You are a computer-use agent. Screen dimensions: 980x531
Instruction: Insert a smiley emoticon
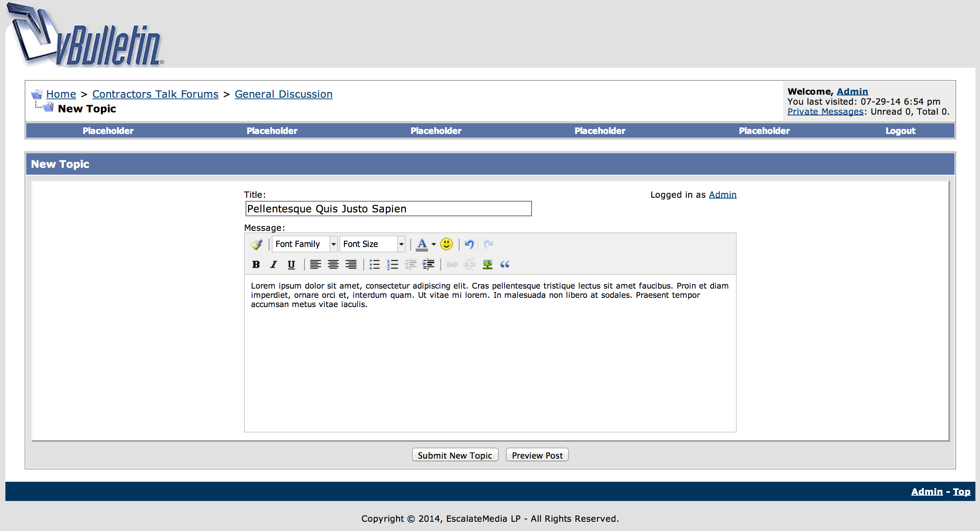click(446, 244)
